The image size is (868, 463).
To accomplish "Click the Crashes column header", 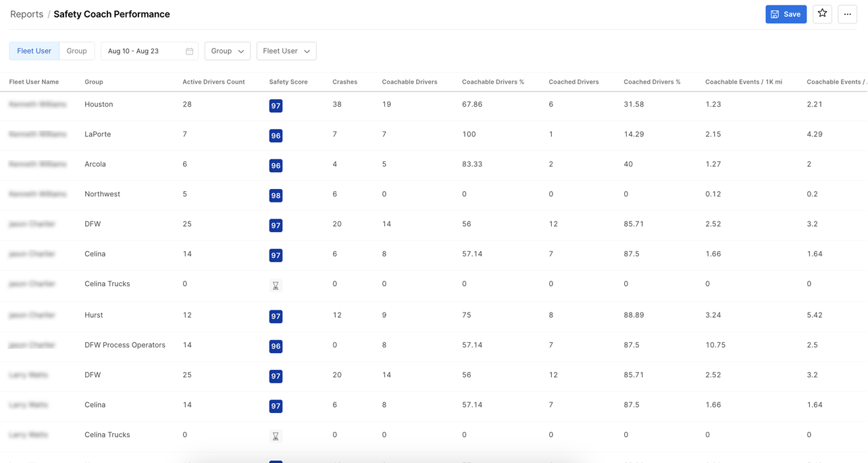I will point(344,82).
